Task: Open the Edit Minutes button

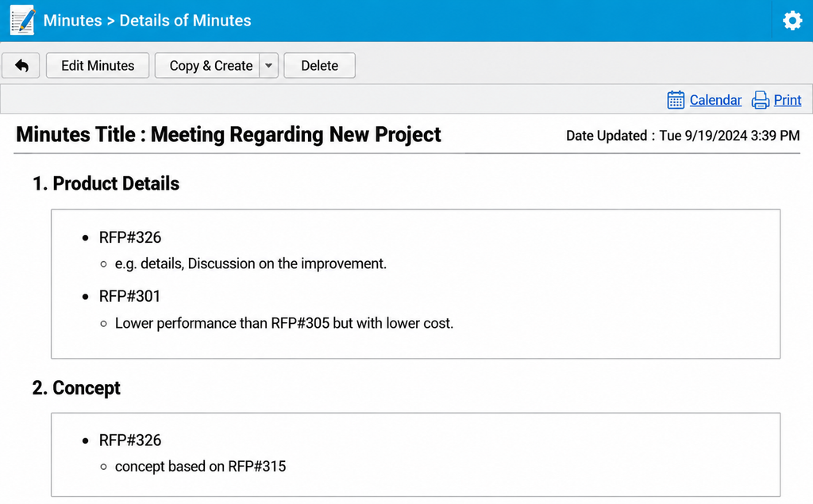Action: click(x=98, y=66)
